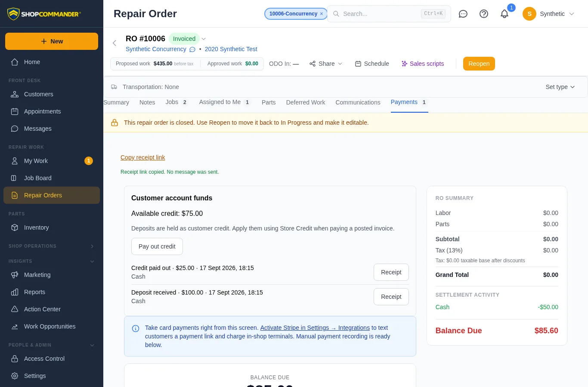Click the message icon beside Synthetic Concurrency
Viewport: 588px width, 387px height.
(192, 49)
